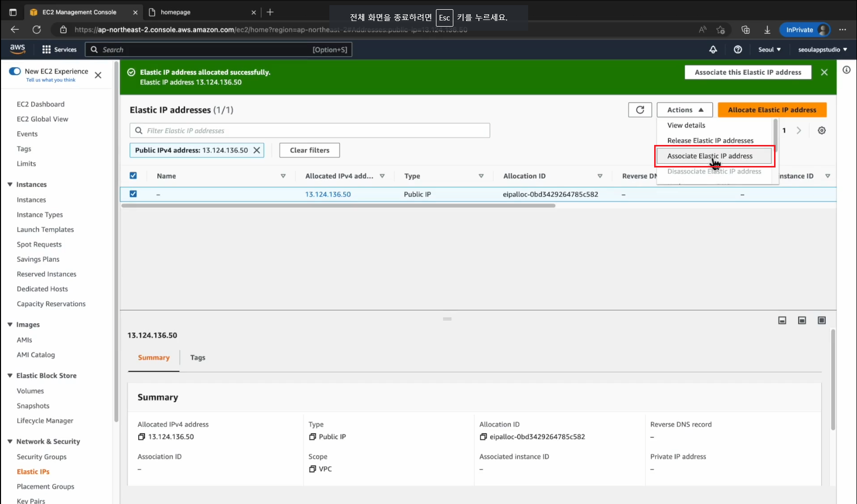Open browser collections icon

[745, 30]
